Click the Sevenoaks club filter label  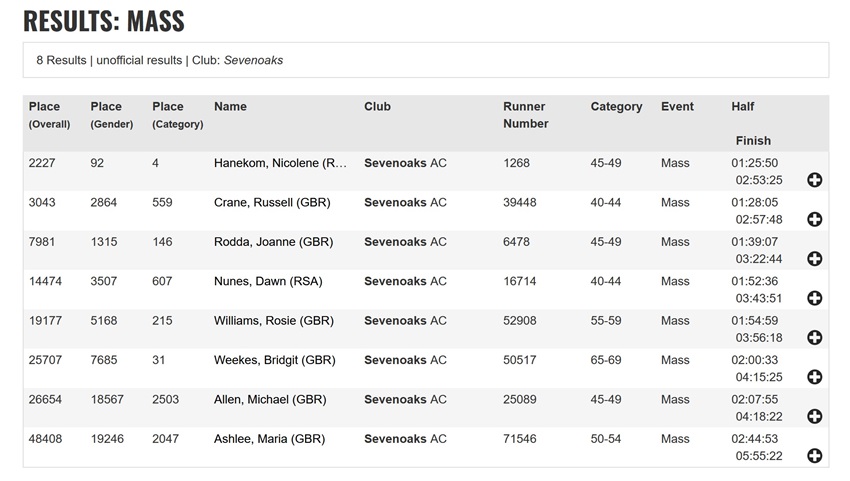253,60
